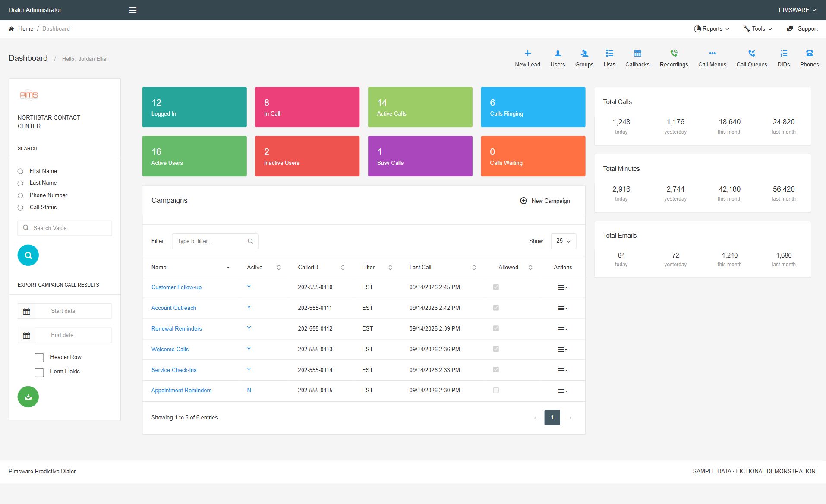Click the magnifier icon in campaign filter
This screenshot has height=504, width=826.
coord(250,241)
